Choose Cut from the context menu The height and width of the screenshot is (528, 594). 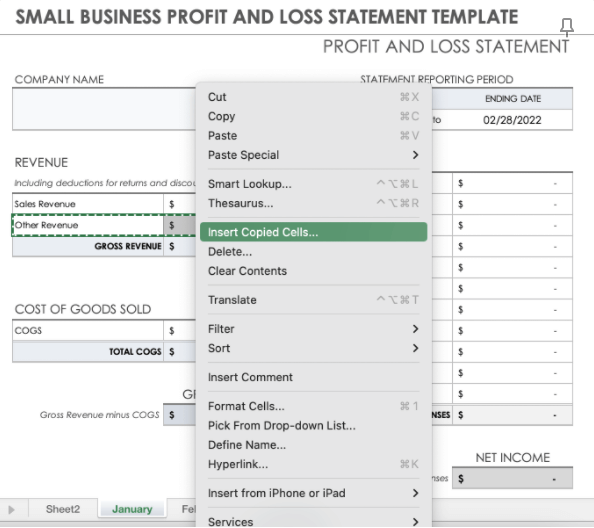pos(313,97)
